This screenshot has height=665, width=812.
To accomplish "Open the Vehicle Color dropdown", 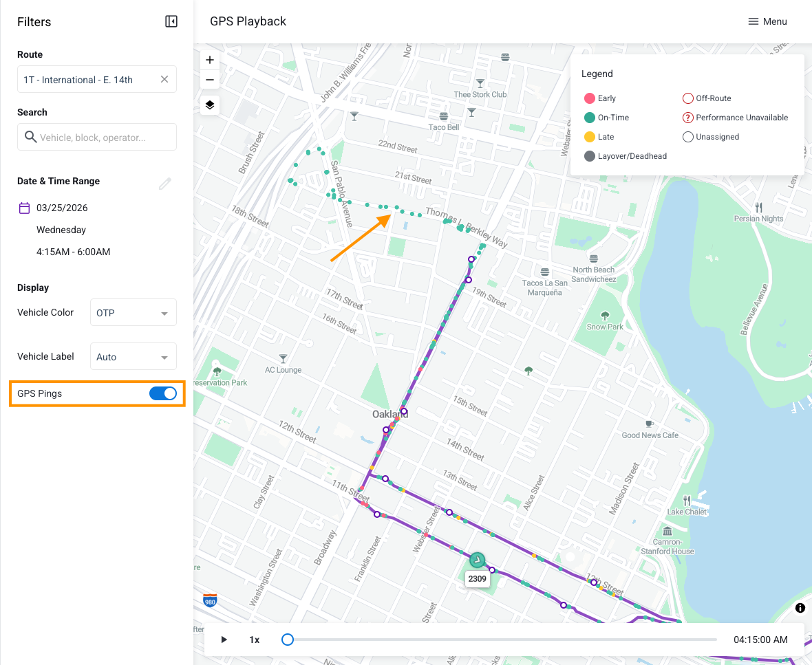I will (133, 313).
